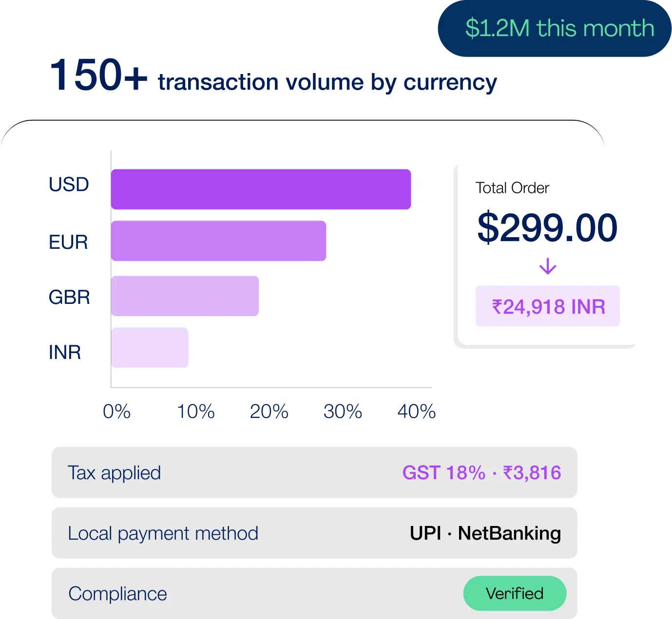Image resolution: width=672 pixels, height=619 pixels.
Task: Open the Tax applied row
Action: [314, 472]
